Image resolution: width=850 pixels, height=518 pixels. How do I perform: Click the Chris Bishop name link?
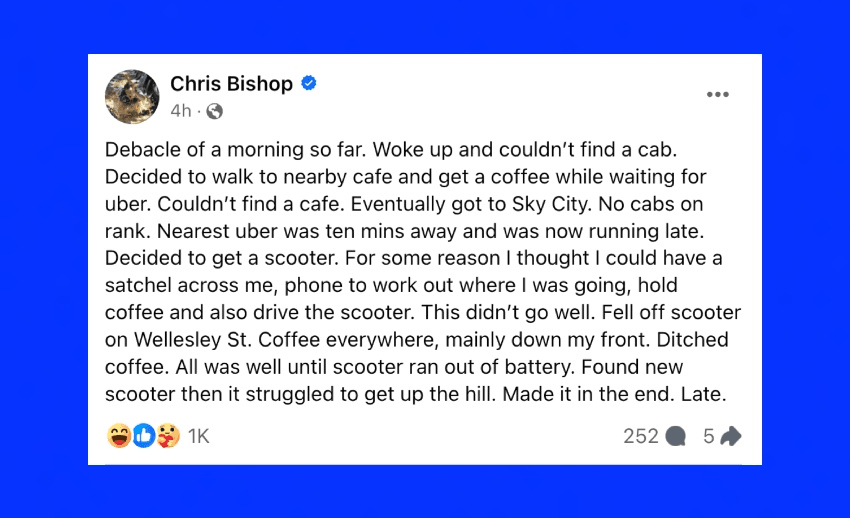[x=231, y=84]
